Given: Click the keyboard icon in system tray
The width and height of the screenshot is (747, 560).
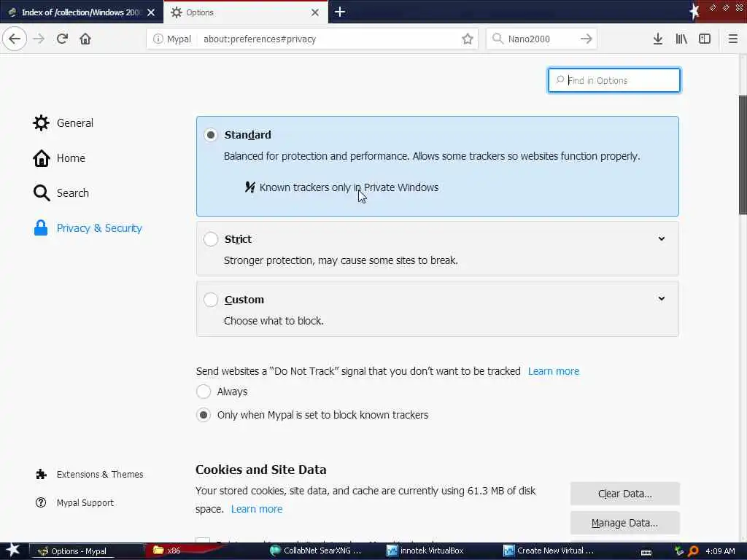Looking at the screenshot, I should (646, 552).
